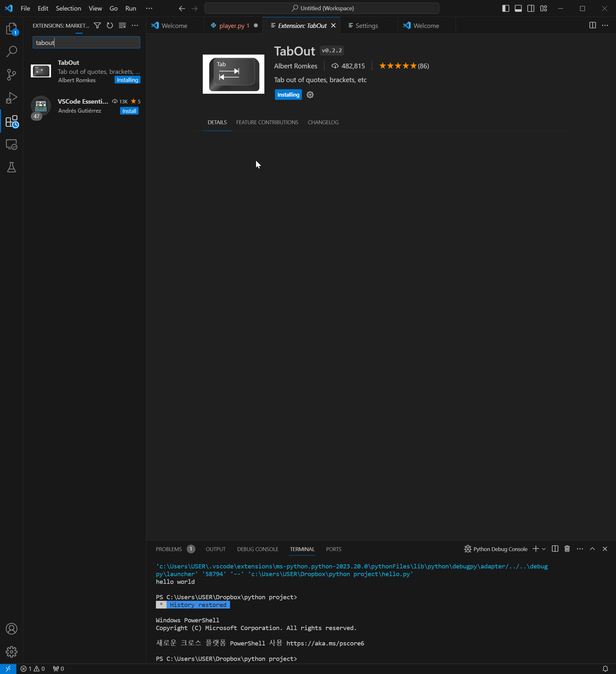
Task: Switch to Settings editor tab
Action: pos(369,25)
